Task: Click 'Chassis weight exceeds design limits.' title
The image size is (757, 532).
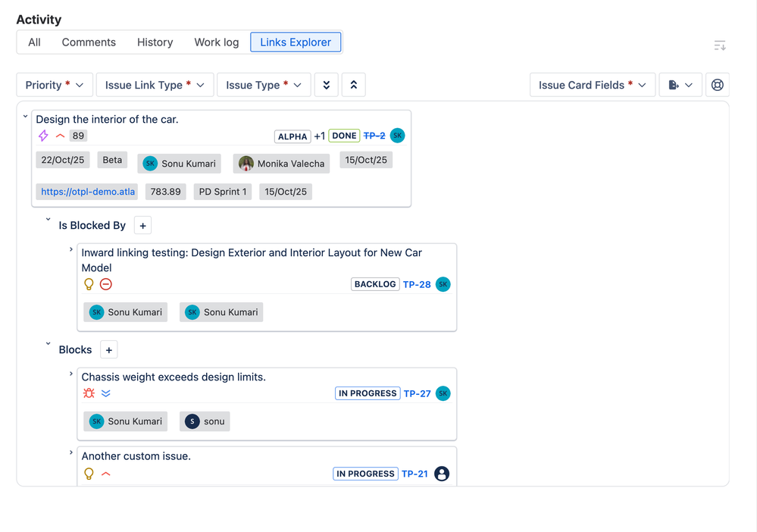Action: [174, 377]
